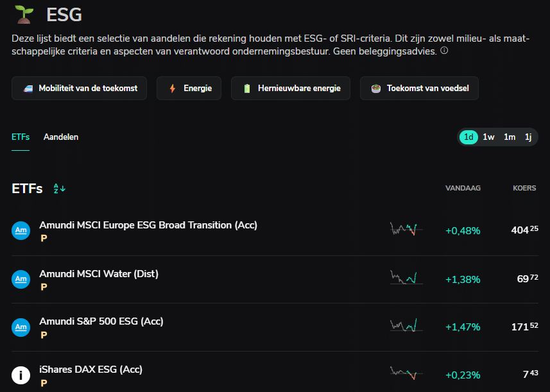Click the battery icon in Hernieuwbare energie chip
The height and width of the screenshot is (392, 550).
(x=247, y=89)
